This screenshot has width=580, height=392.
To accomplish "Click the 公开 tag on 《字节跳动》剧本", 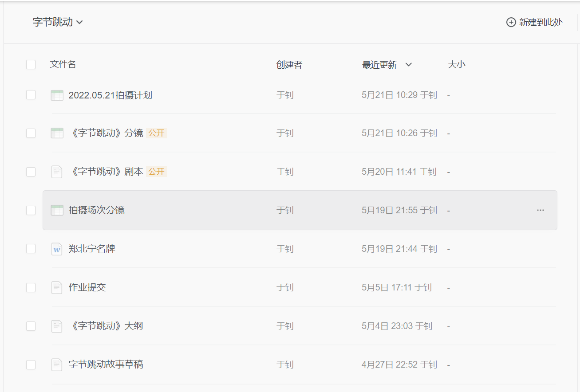I will pyautogui.click(x=157, y=172).
